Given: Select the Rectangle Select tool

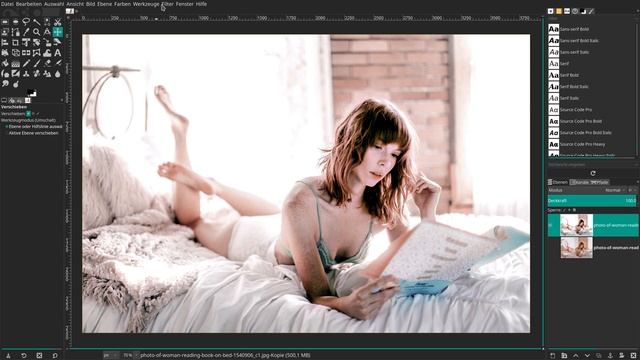Looking at the screenshot, I should pos(5,22).
